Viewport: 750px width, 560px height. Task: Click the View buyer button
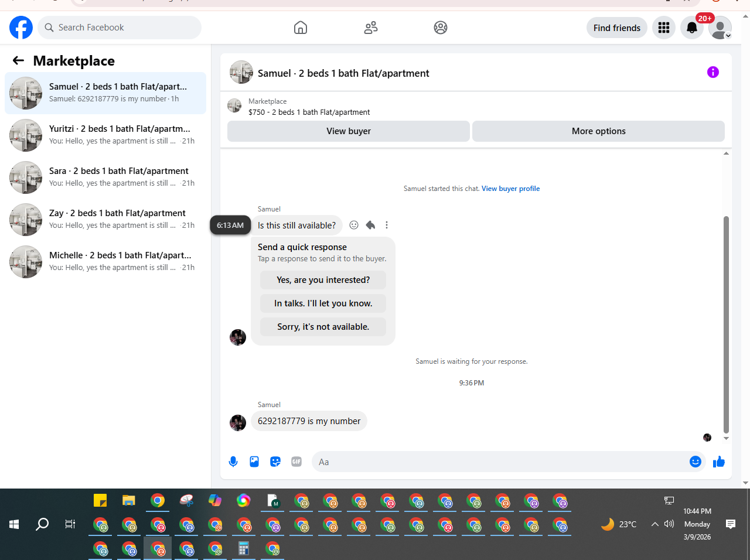(x=349, y=131)
